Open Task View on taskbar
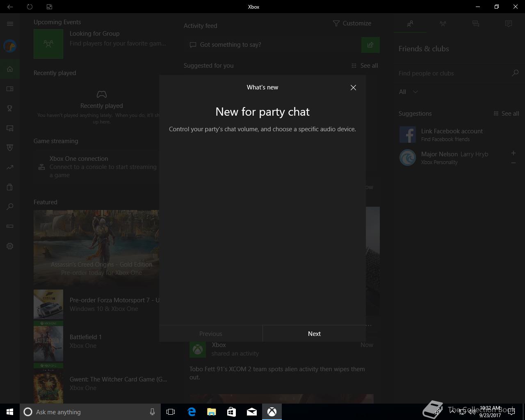 tap(171, 412)
